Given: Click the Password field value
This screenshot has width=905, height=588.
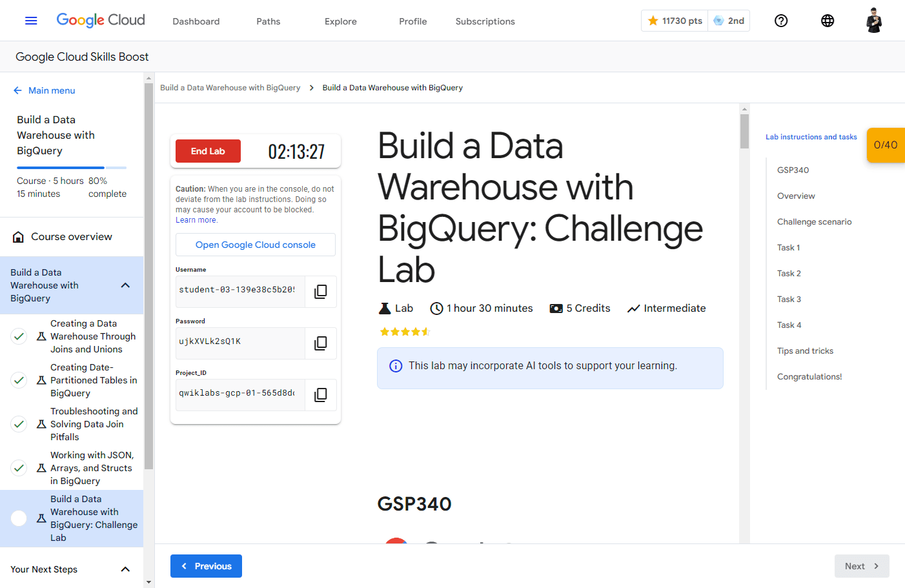Looking at the screenshot, I should [240, 343].
